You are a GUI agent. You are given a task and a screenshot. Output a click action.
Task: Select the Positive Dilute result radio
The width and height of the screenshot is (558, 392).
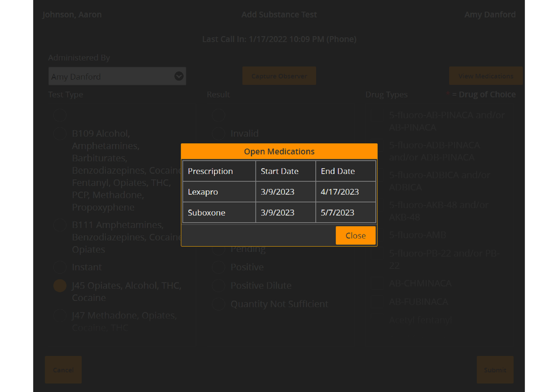[218, 286]
